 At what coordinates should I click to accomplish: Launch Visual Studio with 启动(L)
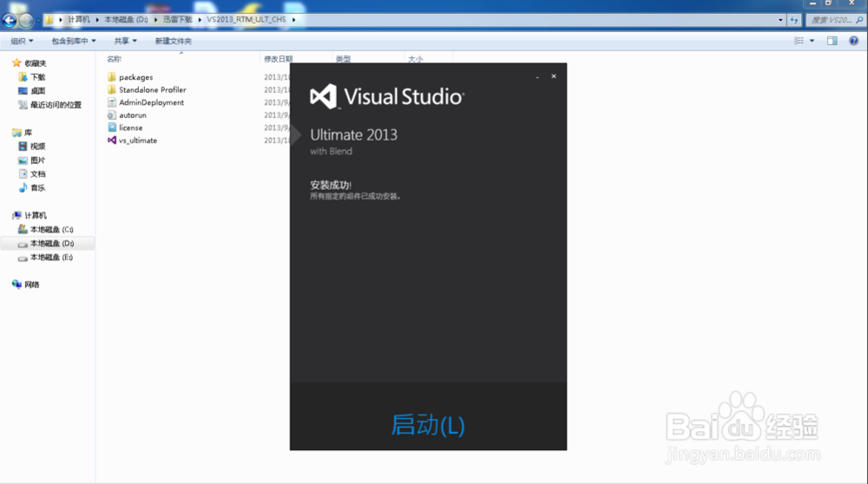coord(428,425)
